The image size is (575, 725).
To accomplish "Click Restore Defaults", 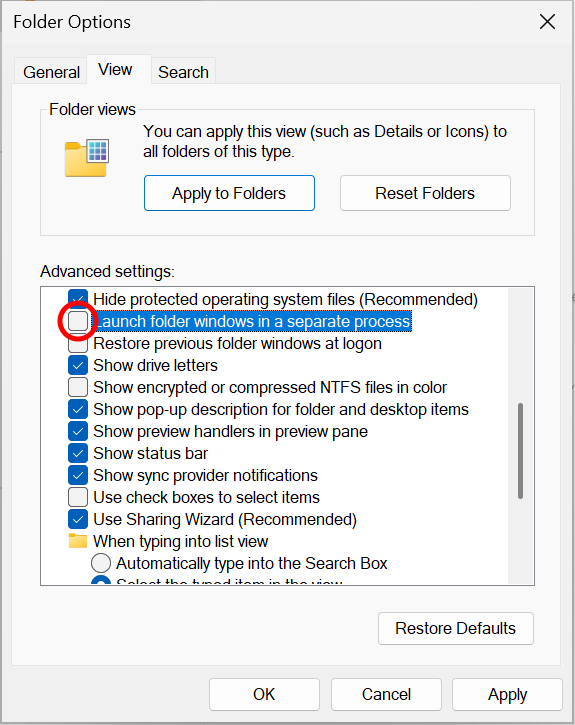I will coord(456,628).
